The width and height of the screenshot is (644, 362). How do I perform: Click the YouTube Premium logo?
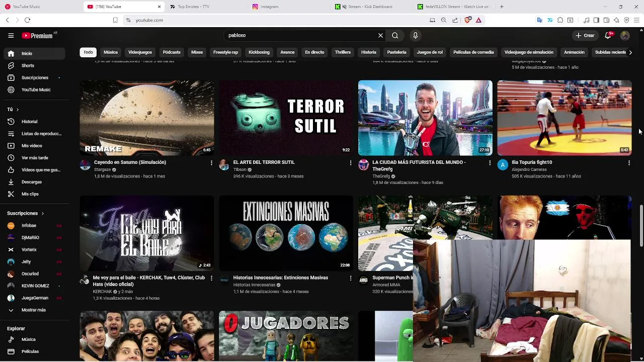pos(37,36)
